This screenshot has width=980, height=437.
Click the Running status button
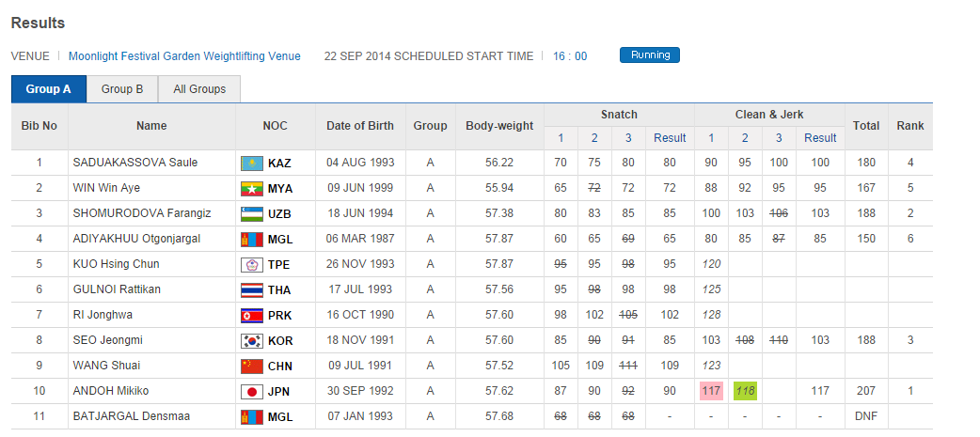tap(650, 55)
